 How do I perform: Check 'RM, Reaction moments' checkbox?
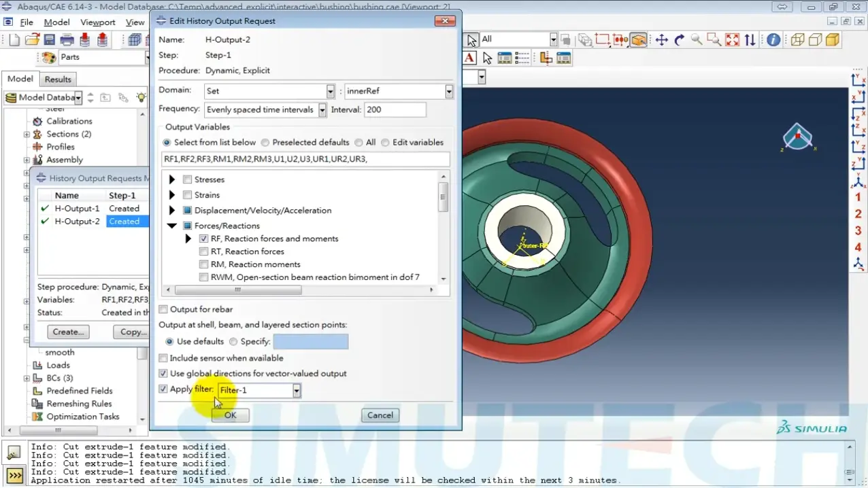[x=203, y=264]
